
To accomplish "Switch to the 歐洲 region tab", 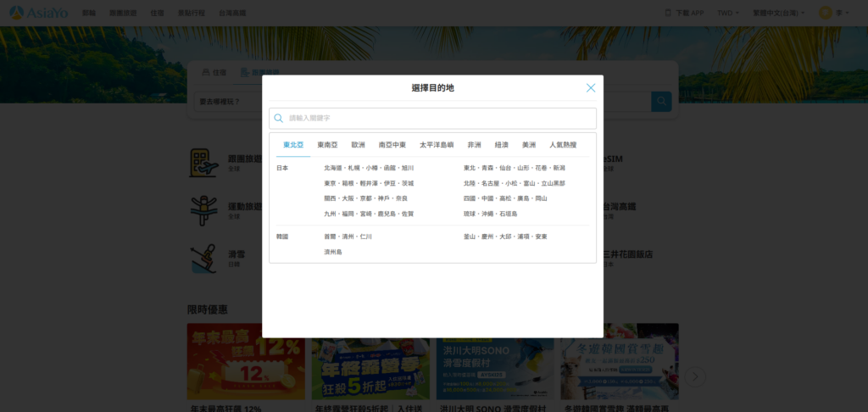I will tap(359, 145).
